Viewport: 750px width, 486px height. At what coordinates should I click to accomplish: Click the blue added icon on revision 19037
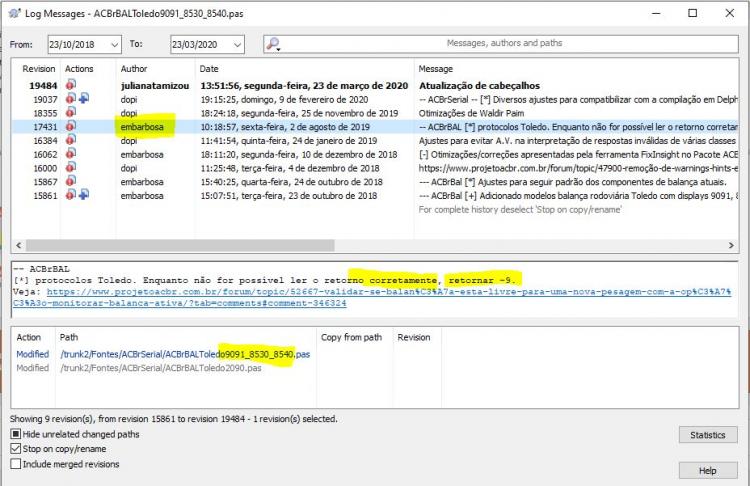click(x=84, y=99)
